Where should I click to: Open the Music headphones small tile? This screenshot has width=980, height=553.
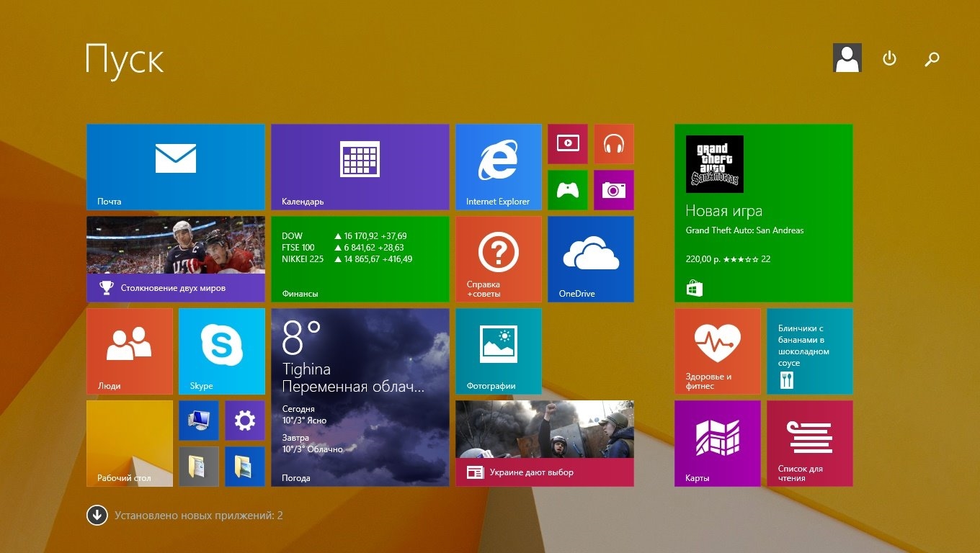(x=614, y=143)
